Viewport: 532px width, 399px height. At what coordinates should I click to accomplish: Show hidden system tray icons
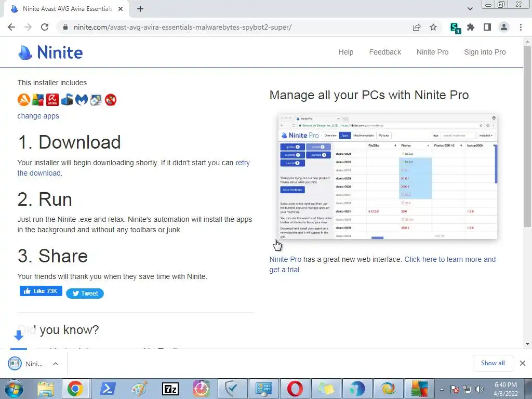pos(442,389)
